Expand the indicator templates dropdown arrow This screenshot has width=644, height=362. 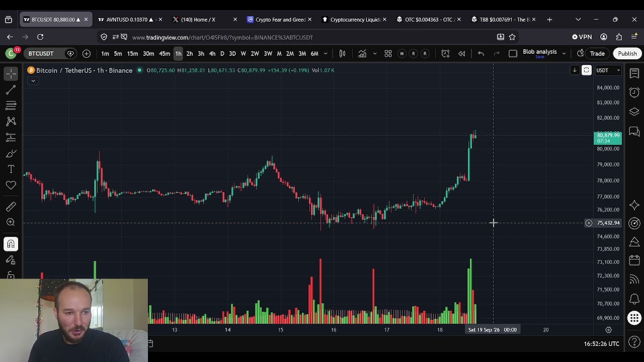click(x=374, y=53)
